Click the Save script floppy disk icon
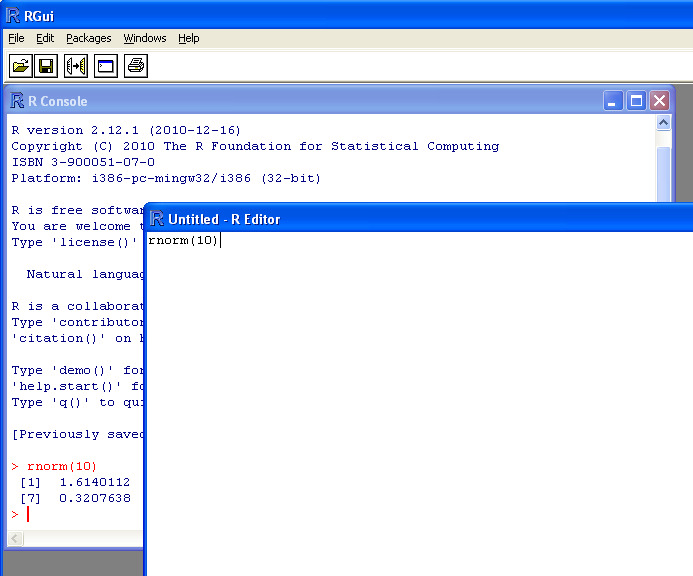Screen dimensions: 693x576 coord(46,66)
